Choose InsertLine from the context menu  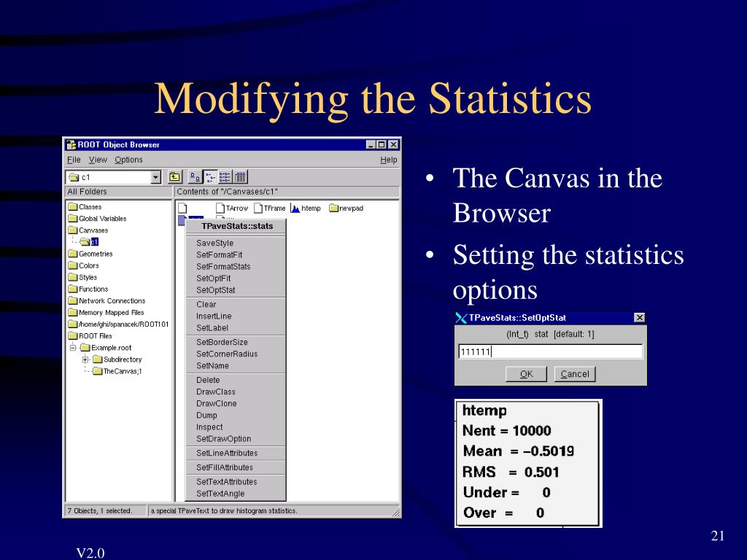[x=236, y=316]
